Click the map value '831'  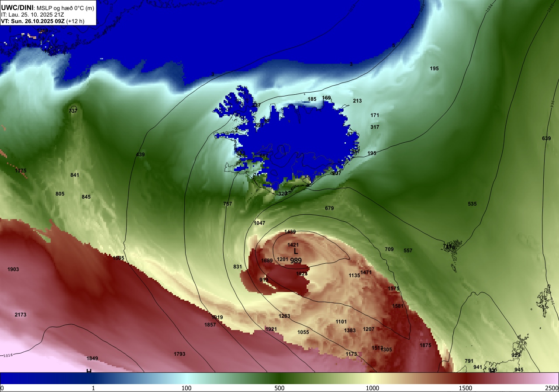(238, 267)
